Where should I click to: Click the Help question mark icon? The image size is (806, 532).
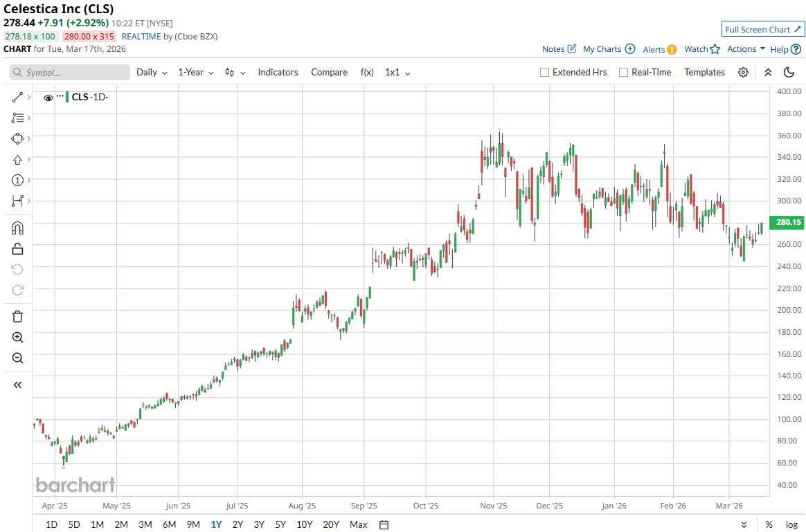tap(796, 49)
